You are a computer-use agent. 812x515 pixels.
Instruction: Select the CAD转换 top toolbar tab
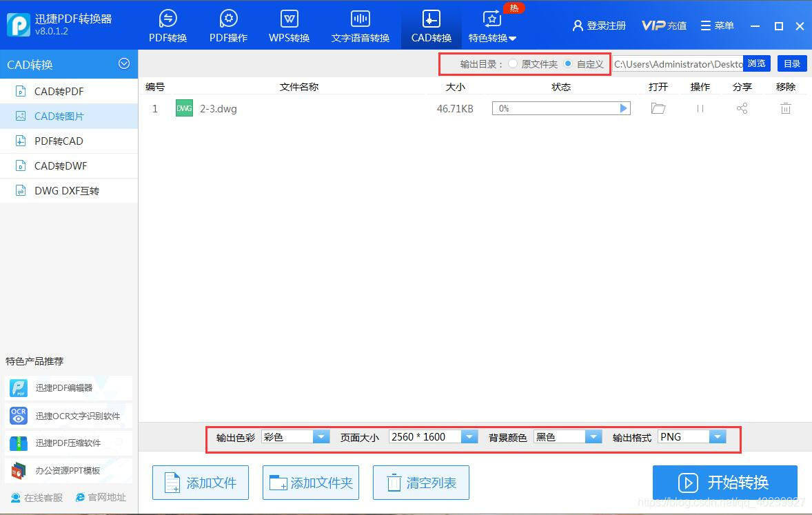tap(432, 26)
